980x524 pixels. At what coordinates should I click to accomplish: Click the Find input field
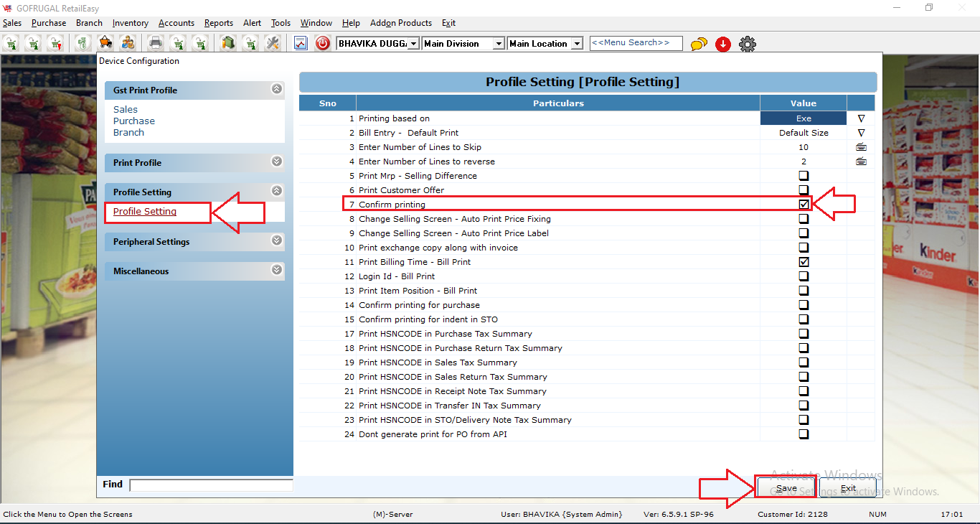[x=211, y=485]
